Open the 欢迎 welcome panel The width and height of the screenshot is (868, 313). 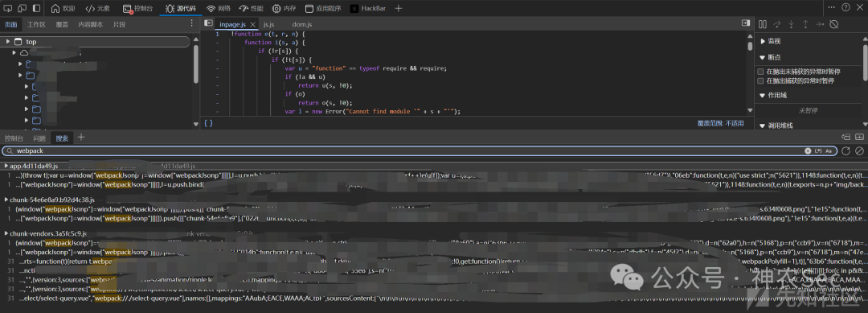63,8
